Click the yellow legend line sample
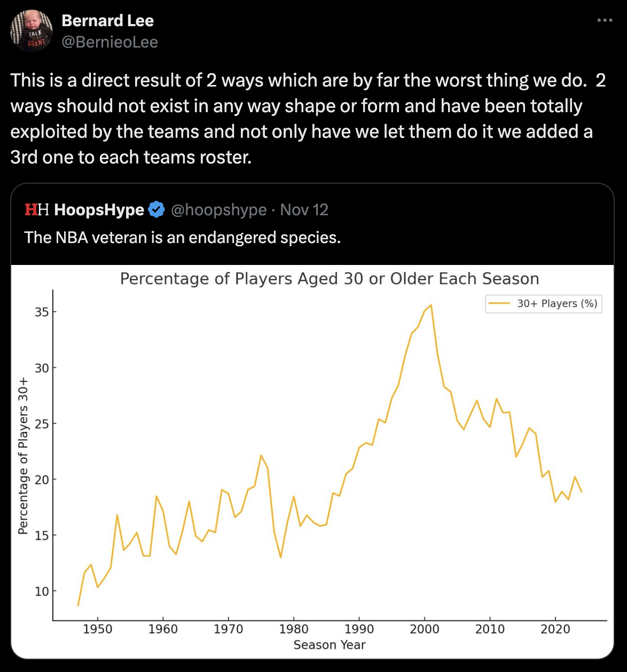This screenshot has width=627, height=672. tap(500, 303)
